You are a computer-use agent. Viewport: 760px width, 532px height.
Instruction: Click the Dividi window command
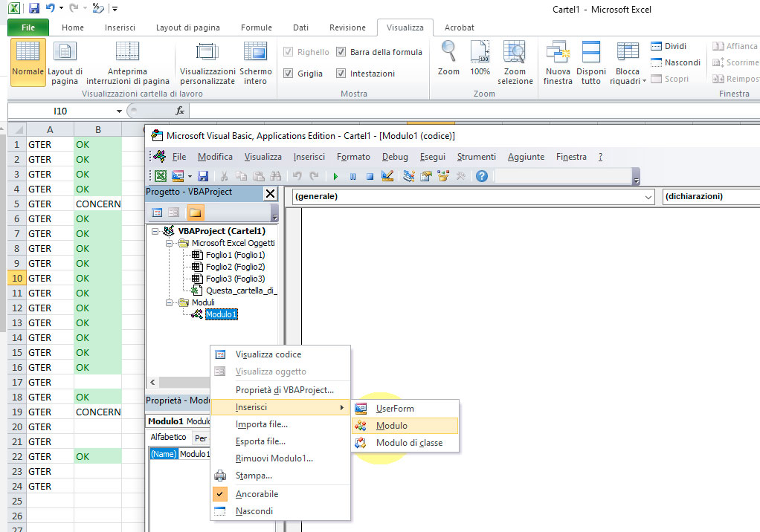pyautogui.click(x=669, y=46)
